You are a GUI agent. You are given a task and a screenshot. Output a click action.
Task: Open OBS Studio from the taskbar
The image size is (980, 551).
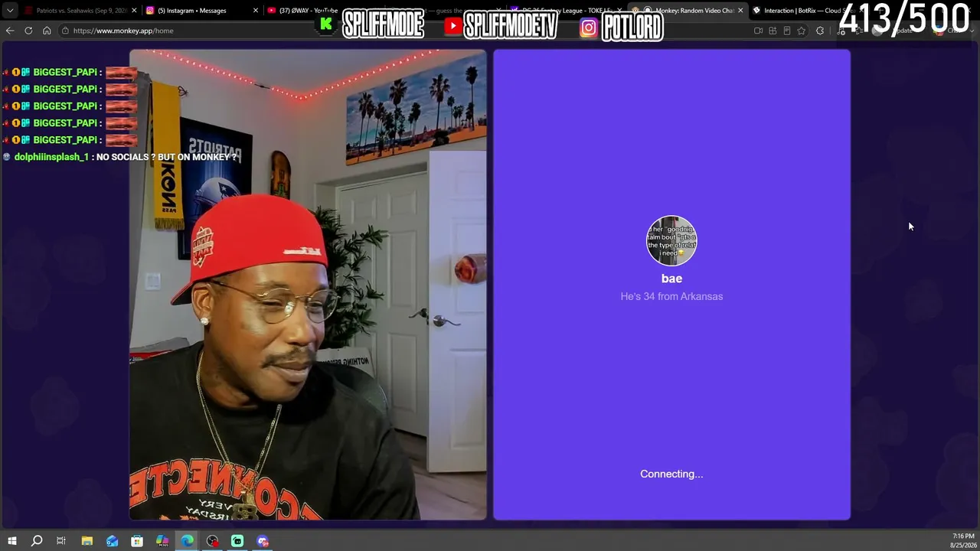point(212,541)
